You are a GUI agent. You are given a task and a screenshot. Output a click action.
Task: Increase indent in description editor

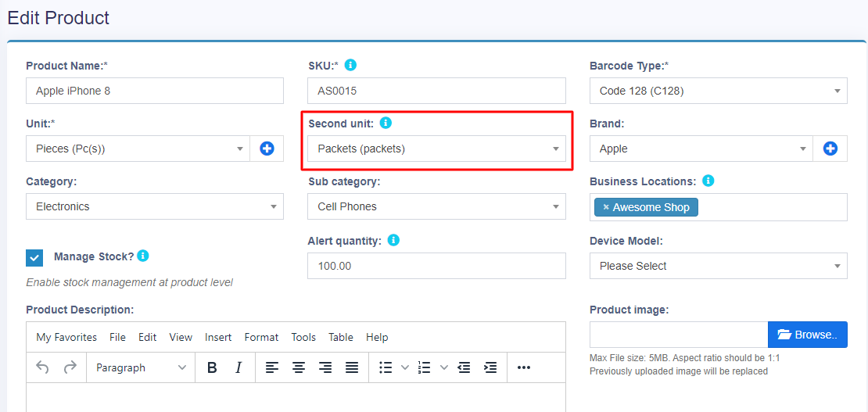pos(490,367)
